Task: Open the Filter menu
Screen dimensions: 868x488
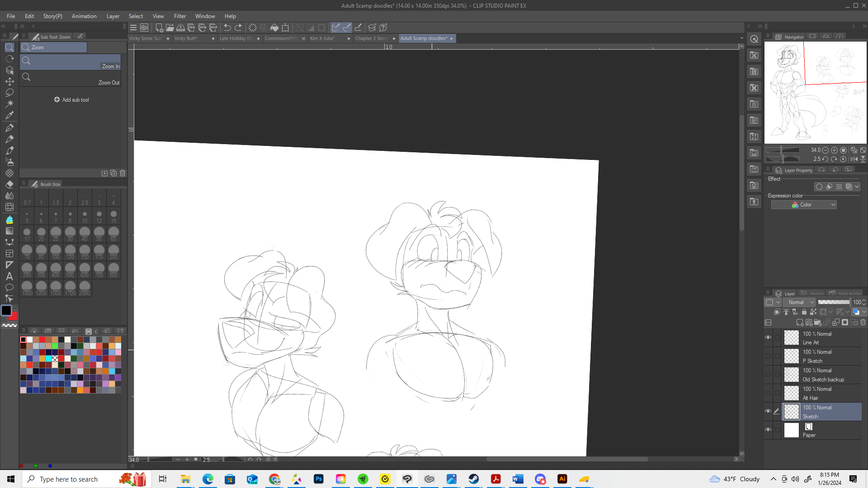Action: 179,16
